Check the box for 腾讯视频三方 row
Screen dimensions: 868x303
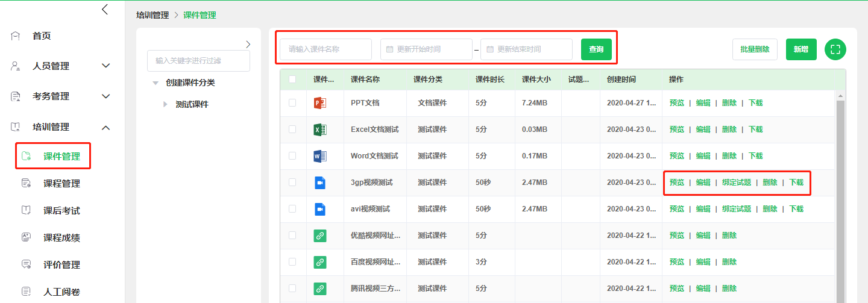coord(292,288)
